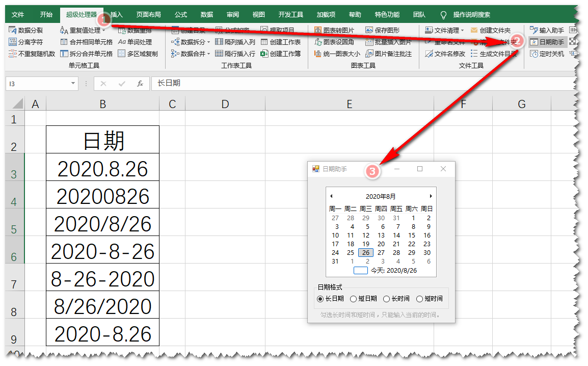Open the 日期助手 date assistant
Viewport: 588px width, 366px height.
[x=547, y=42]
